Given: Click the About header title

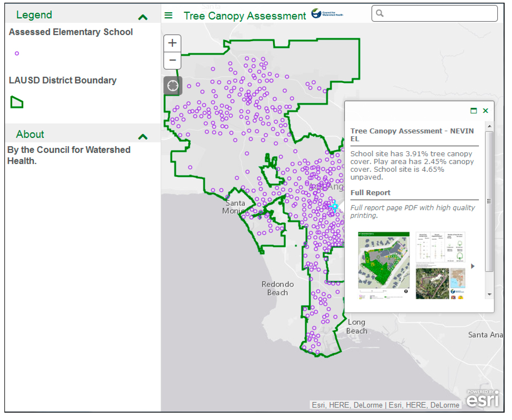Looking at the screenshot, I should 30,134.
